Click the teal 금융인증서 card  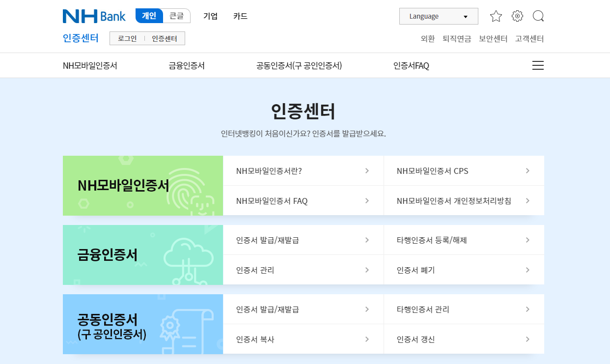pos(143,255)
